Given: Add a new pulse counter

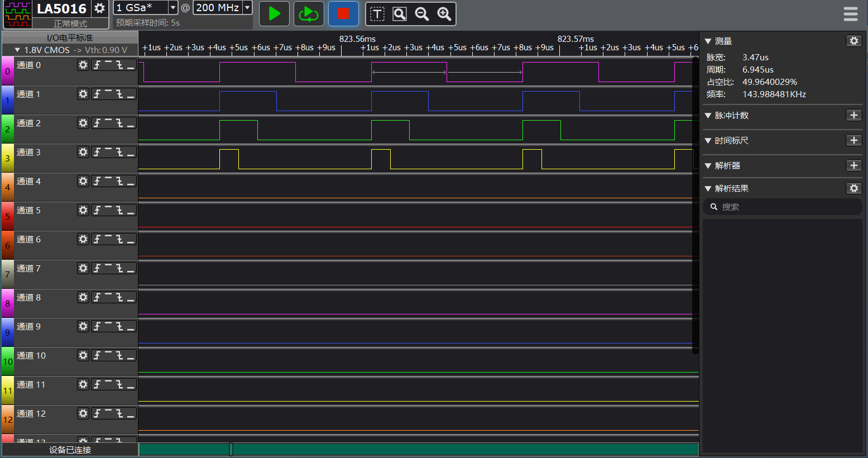Looking at the screenshot, I should click(853, 115).
